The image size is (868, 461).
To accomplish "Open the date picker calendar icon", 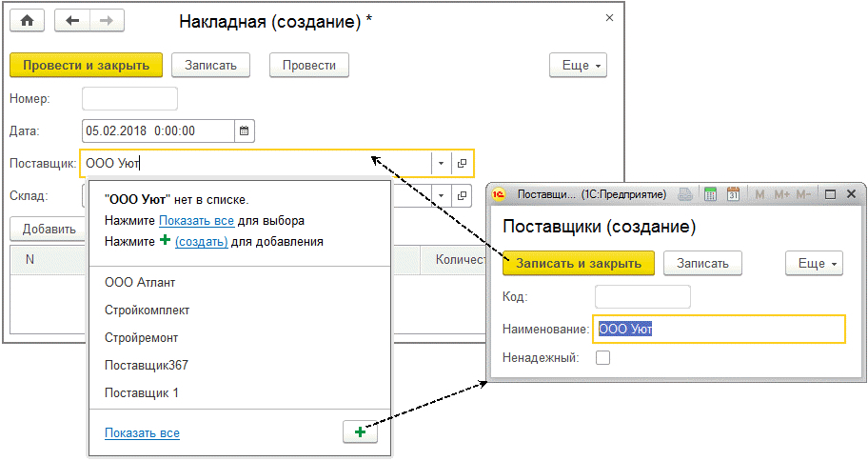I will click(x=244, y=130).
